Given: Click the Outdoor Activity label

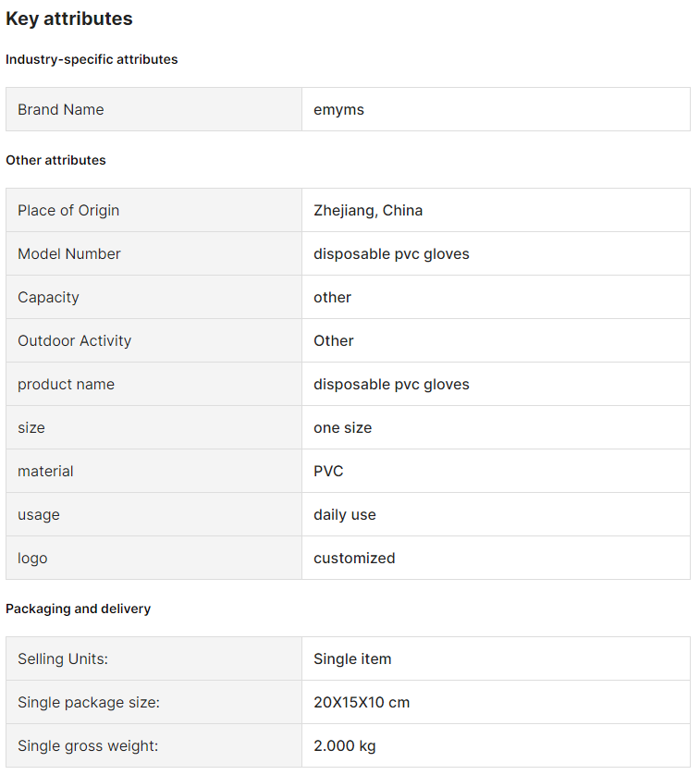Looking at the screenshot, I should [x=74, y=341].
